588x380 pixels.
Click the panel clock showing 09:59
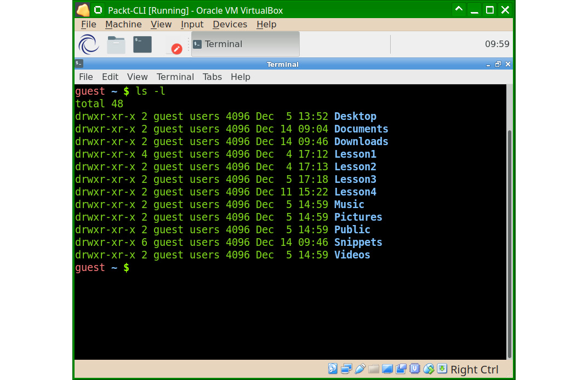(x=497, y=44)
